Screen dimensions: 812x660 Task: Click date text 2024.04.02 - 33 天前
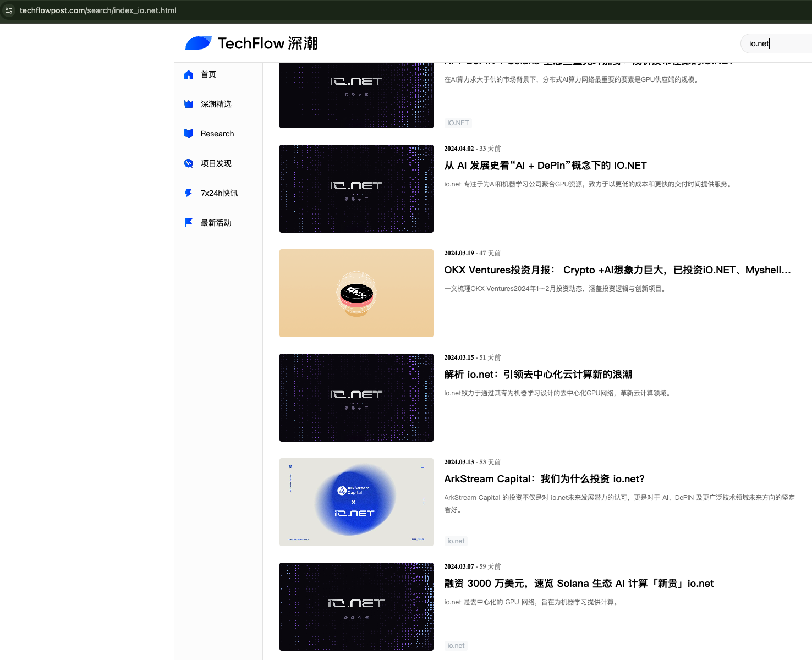click(472, 148)
